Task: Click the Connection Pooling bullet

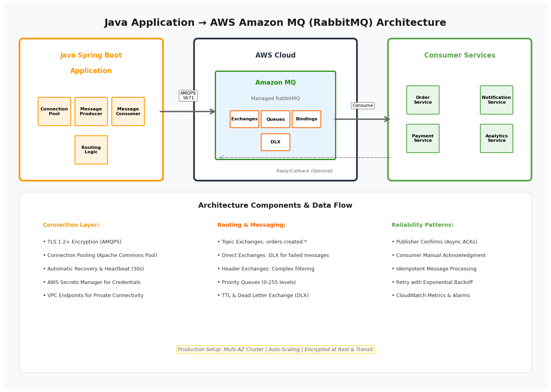Action: point(100,256)
